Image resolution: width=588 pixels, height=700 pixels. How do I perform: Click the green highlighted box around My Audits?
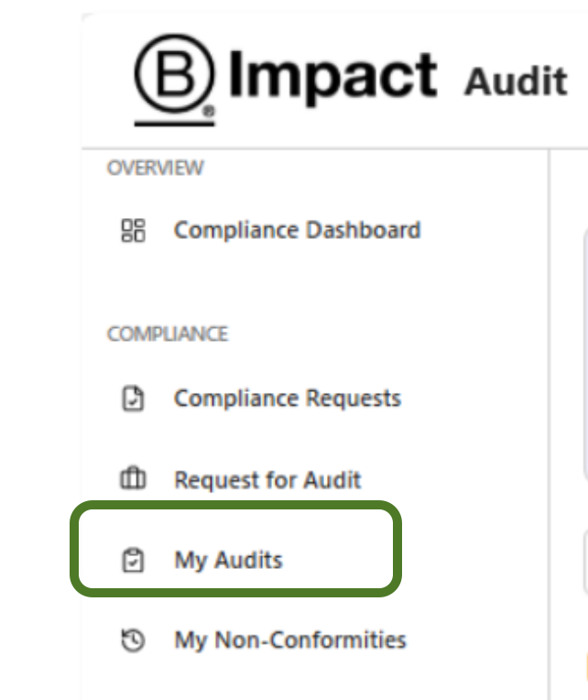click(236, 549)
